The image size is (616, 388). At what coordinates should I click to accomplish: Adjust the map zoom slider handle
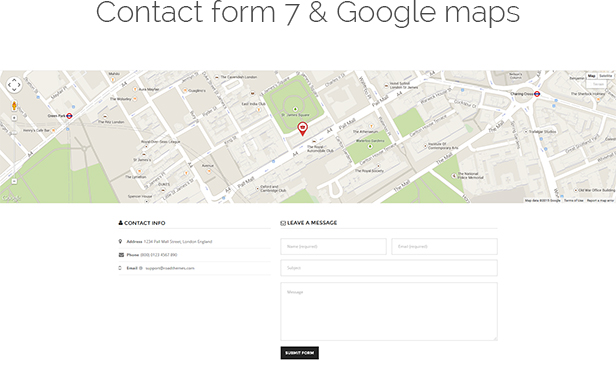[14, 133]
